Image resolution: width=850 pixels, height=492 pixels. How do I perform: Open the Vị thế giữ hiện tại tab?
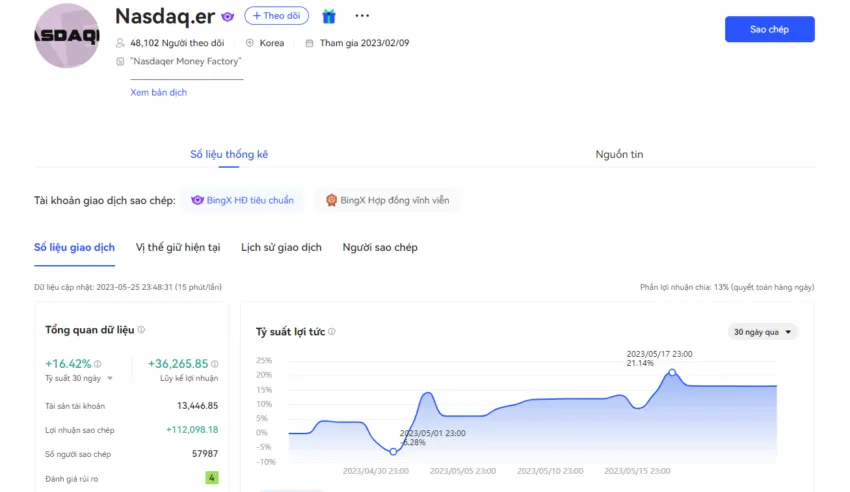point(178,248)
